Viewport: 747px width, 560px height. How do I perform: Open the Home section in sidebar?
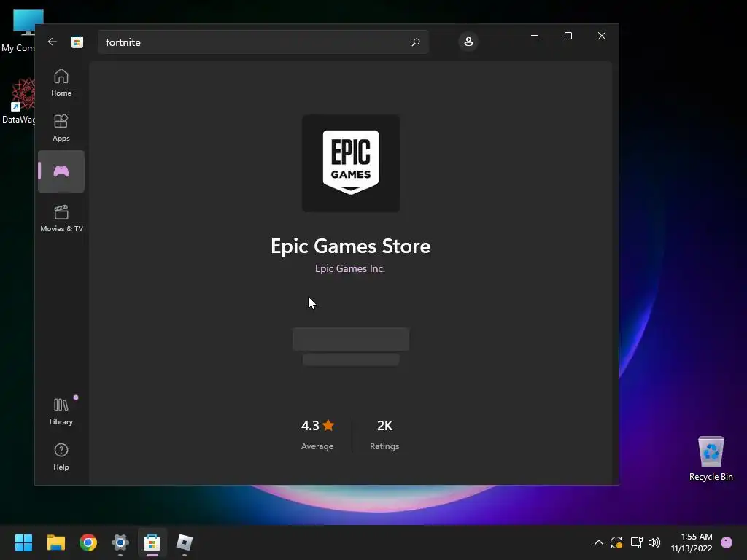[61, 82]
